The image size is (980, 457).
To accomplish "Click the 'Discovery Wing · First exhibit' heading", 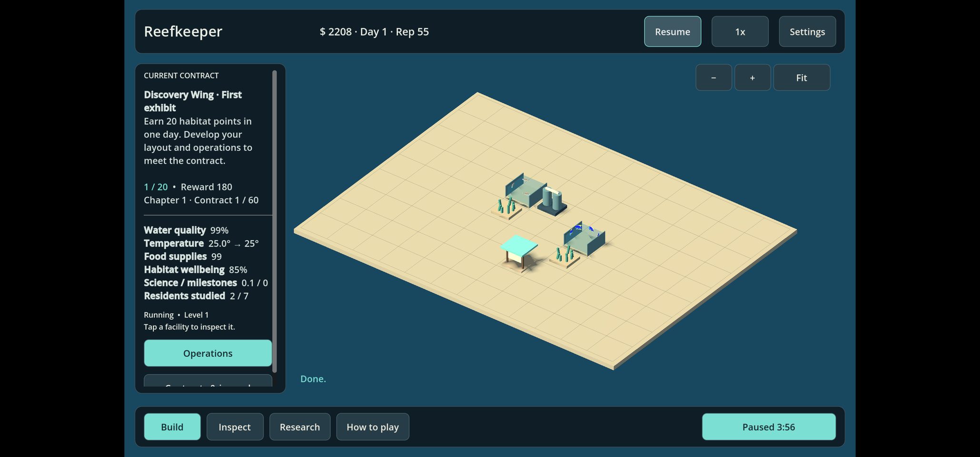I will point(193,101).
